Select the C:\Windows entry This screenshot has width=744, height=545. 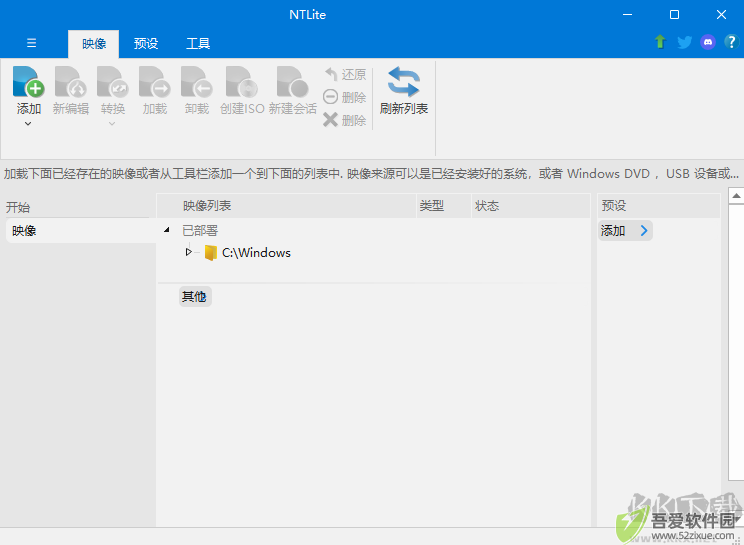[x=256, y=252]
